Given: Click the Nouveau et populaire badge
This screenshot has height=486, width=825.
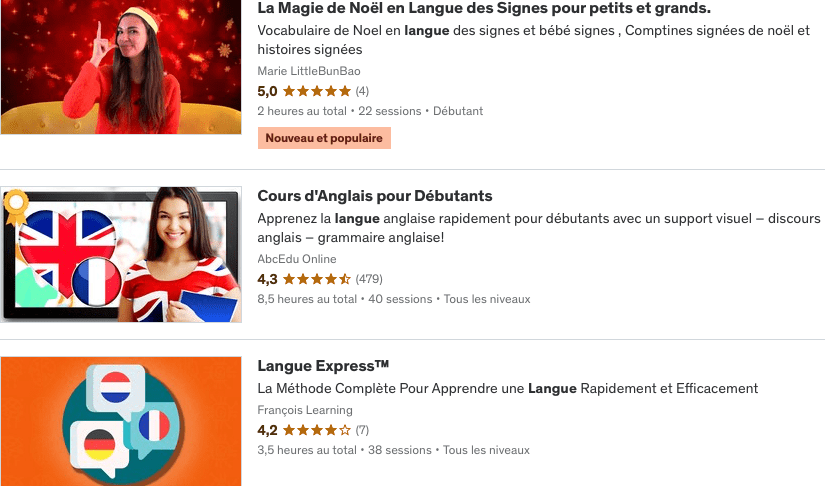Looking at the screenshot, I should [x=324, y=138].
